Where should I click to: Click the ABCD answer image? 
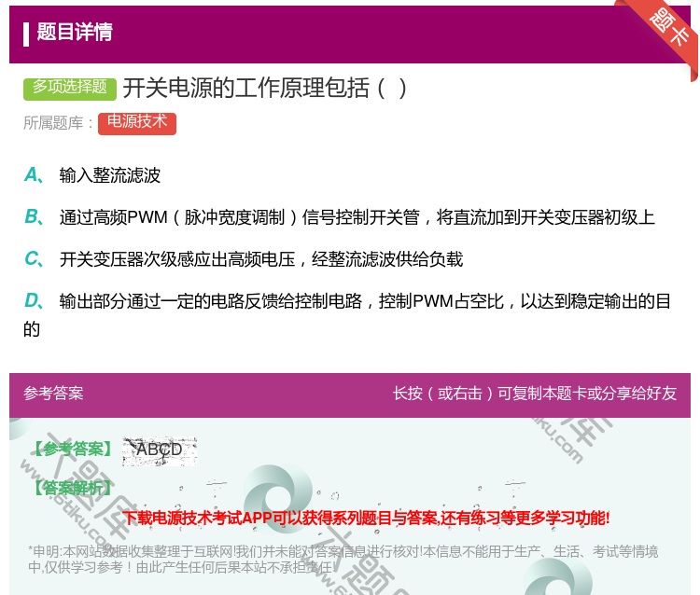click(x=160, y=451)
